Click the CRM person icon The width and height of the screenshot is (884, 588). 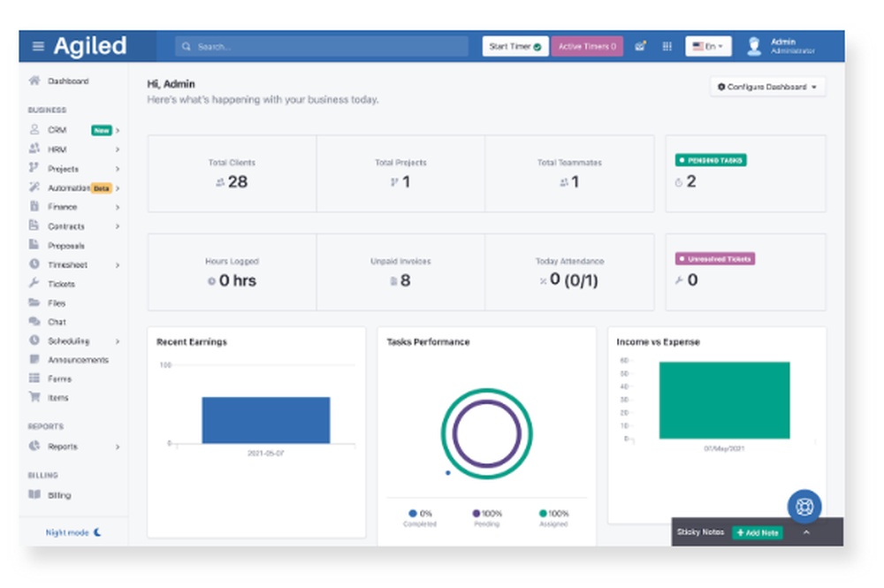34,130
